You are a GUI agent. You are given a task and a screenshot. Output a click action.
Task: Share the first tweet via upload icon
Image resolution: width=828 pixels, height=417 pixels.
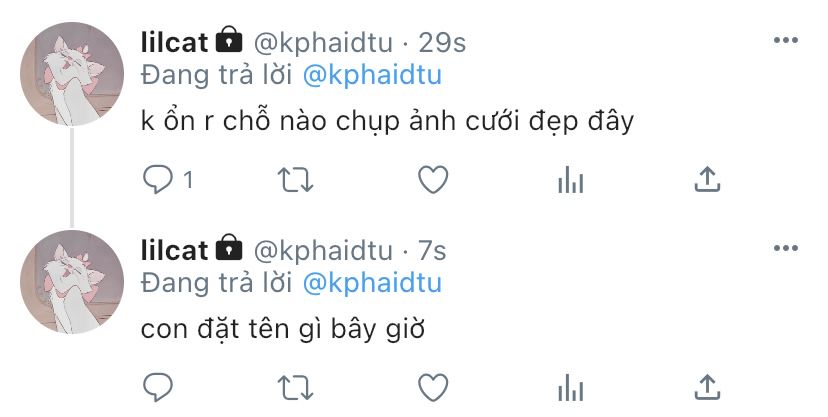tap(707, 179)
